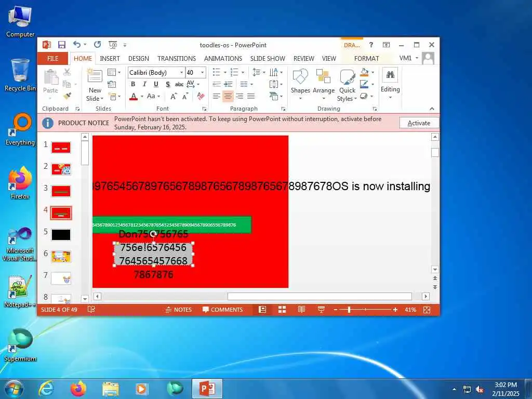
Task: Apply strikethrough formatting
Action: [179, 84]
